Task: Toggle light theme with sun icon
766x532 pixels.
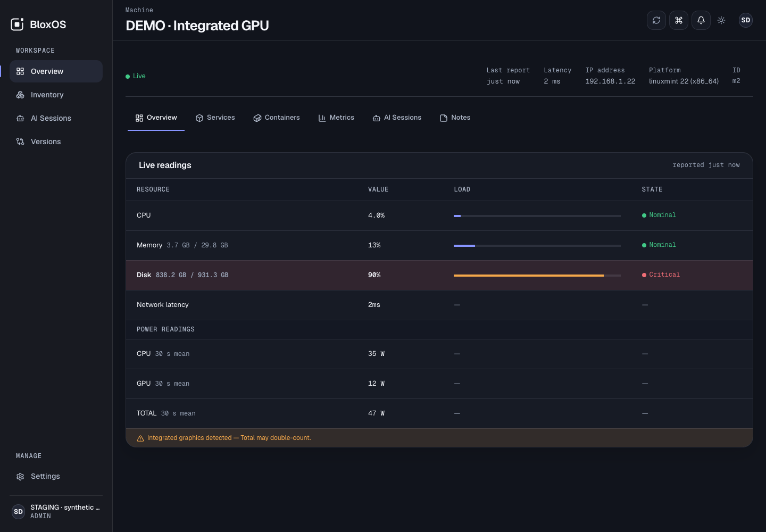Action: click(x=721, y=20)
